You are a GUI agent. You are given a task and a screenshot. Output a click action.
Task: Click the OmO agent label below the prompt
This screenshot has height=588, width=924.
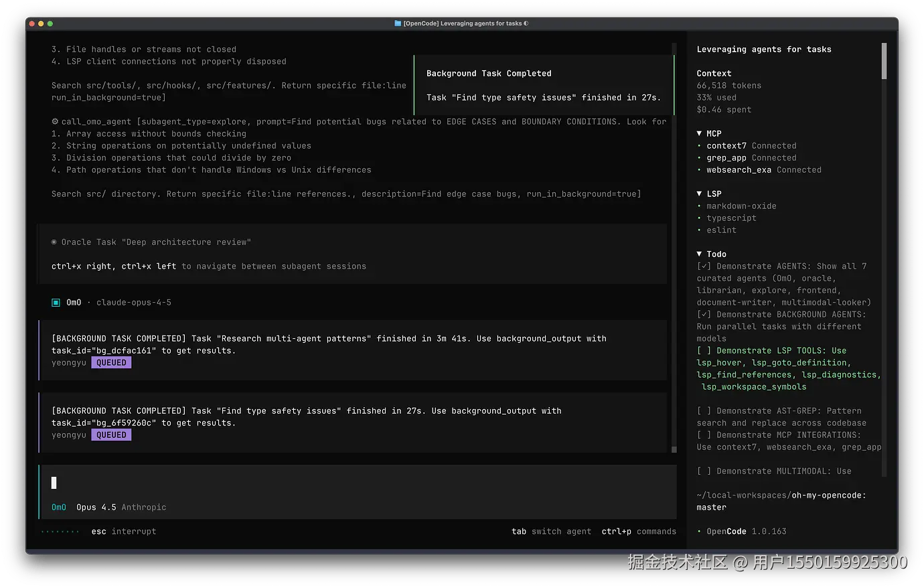click(x=59, y=508)
